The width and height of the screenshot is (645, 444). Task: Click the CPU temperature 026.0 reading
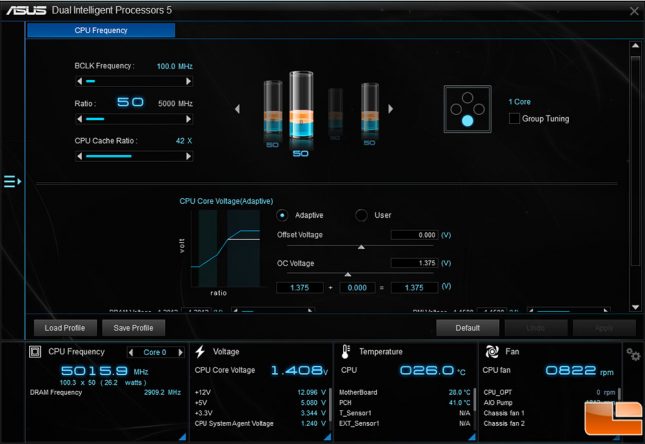tap(432, 371)
